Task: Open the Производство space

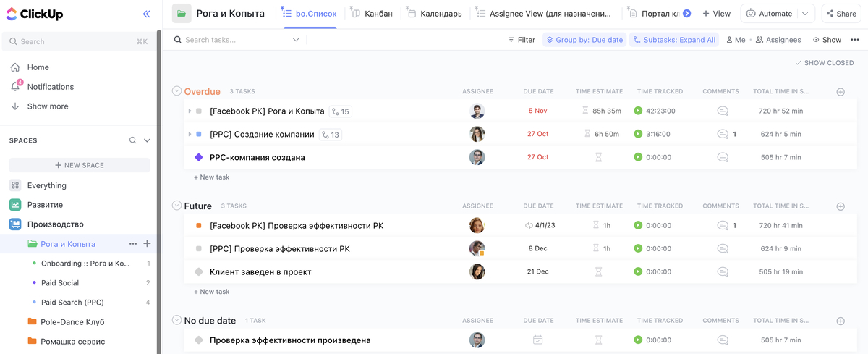Action: pos(55,224)
